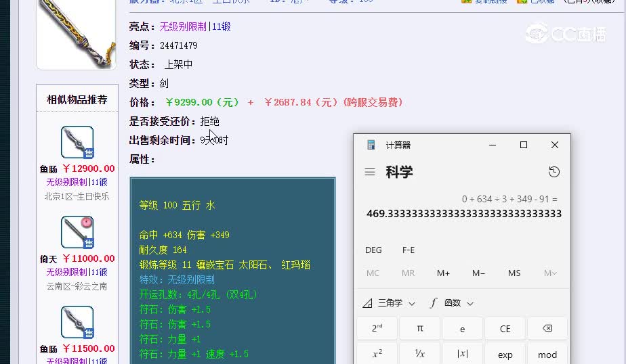Click the e constant key
This screenshot has height=364, width=626.
[x=462, y=328]
